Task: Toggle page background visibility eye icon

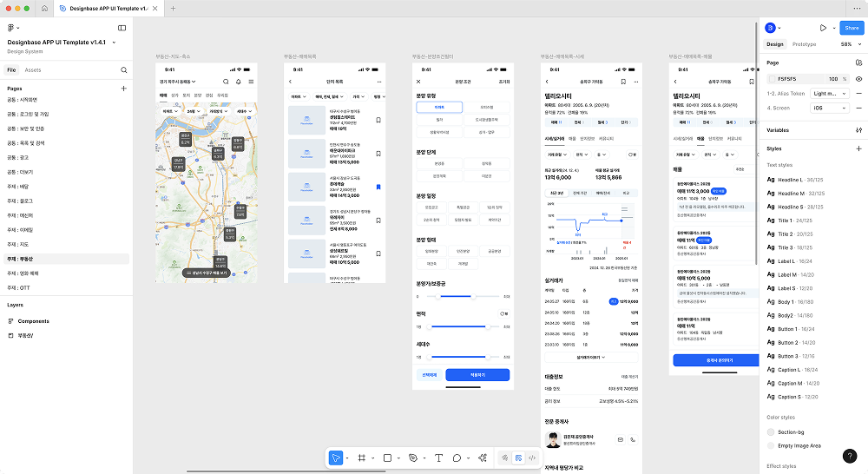Action: tap(858, 79)
